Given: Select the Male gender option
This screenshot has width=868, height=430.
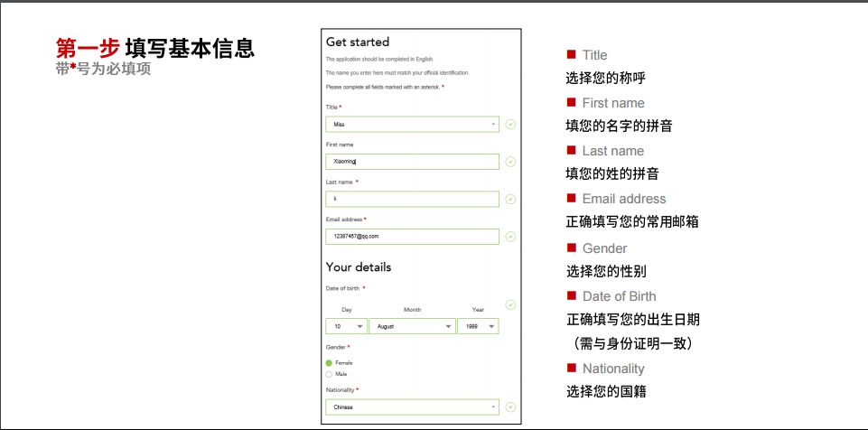Looking at the screenshot, I should pos(329,374).
